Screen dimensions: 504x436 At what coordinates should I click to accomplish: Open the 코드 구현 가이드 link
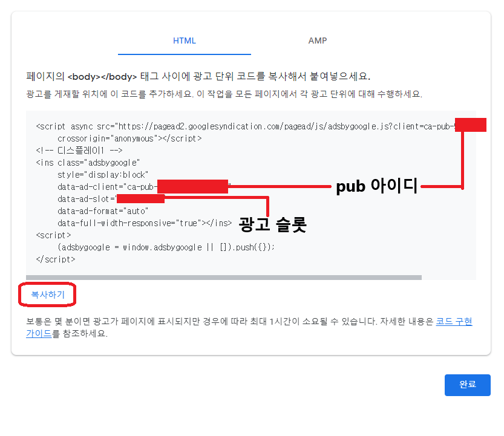click(x=454, y=322)
